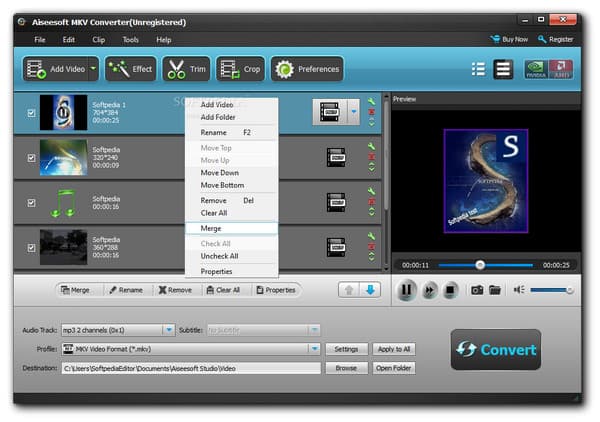
Task: Expand format dropdown for Softpedia 1
Action: coord(354,112)
